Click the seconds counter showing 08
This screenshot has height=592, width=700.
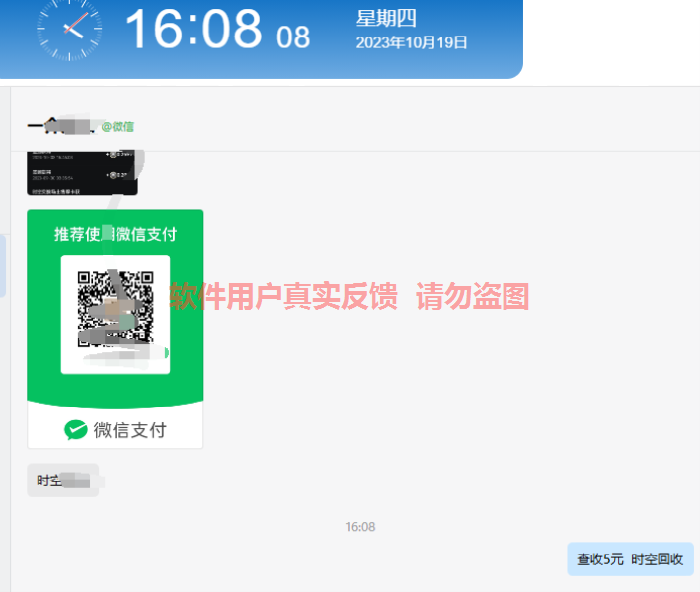293,37
